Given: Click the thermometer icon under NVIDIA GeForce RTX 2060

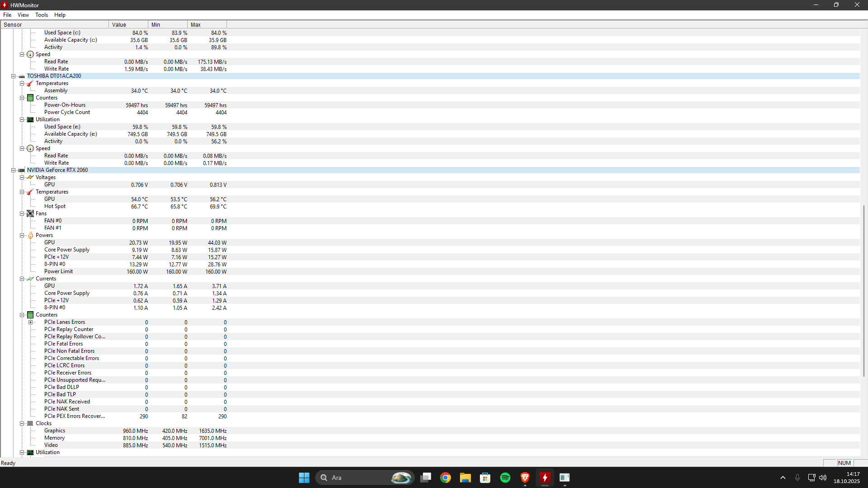Looking at the screenshot, I should 30,192.
